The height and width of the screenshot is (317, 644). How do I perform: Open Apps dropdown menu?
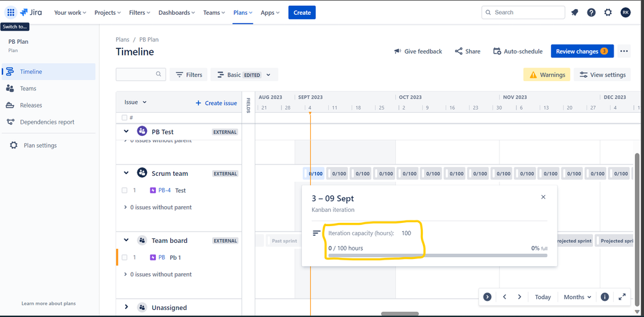pos(270,12)
